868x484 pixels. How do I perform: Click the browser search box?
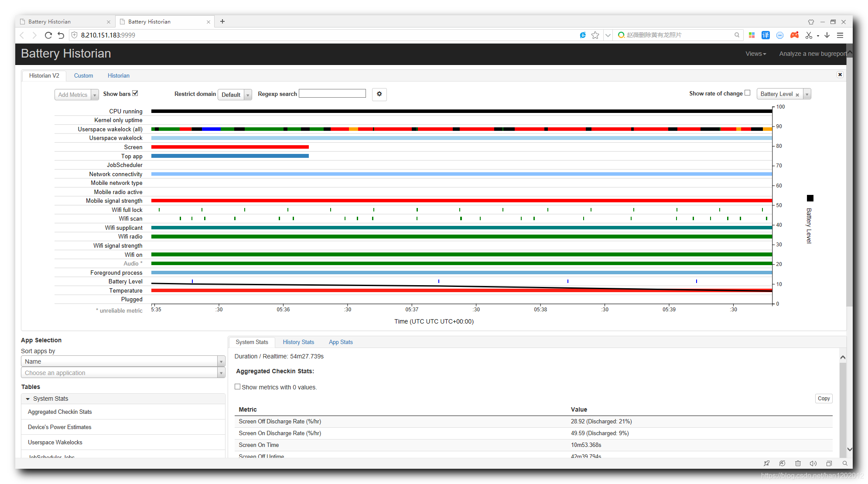(x=678, y=35)
